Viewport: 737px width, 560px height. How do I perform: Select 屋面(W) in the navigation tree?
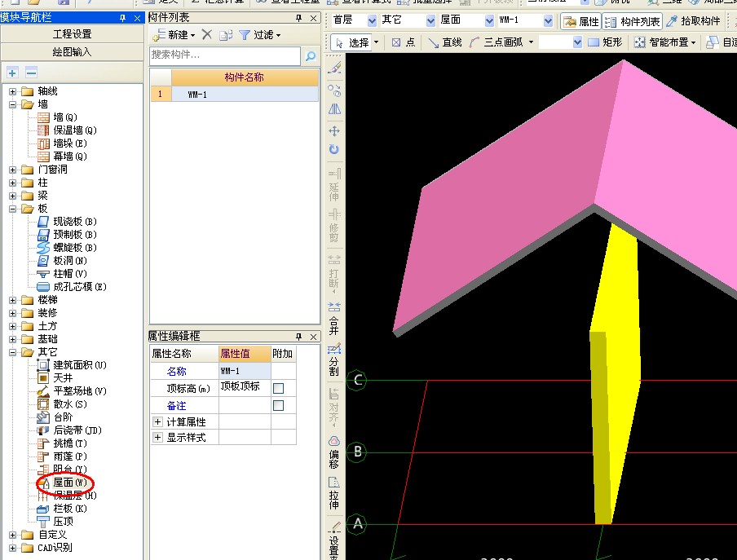[69, 483]
